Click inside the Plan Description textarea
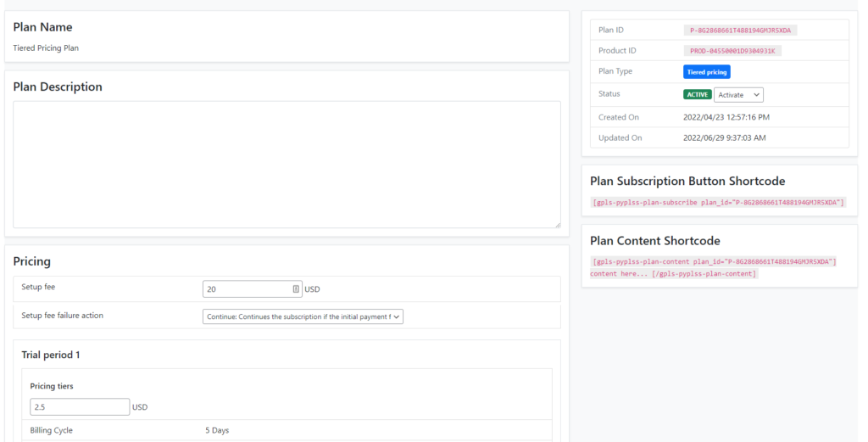 287,165
